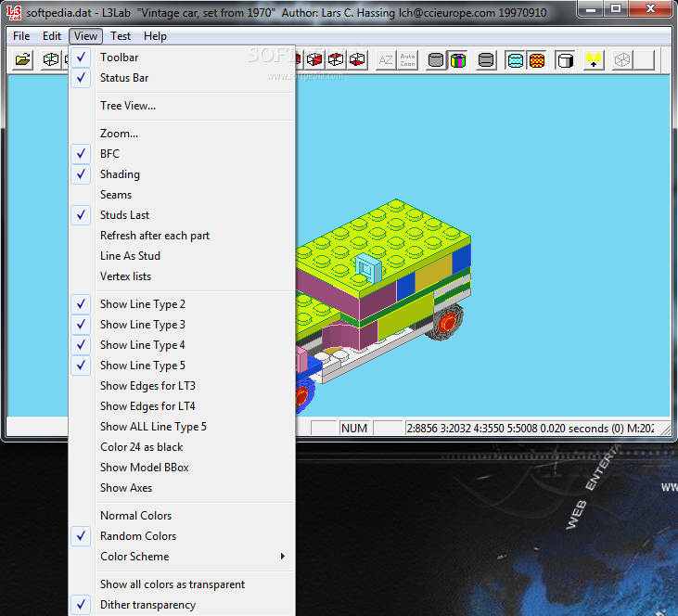678x616 pixels.
Task: Uncheck Studs Last
Action: [182, 215]
